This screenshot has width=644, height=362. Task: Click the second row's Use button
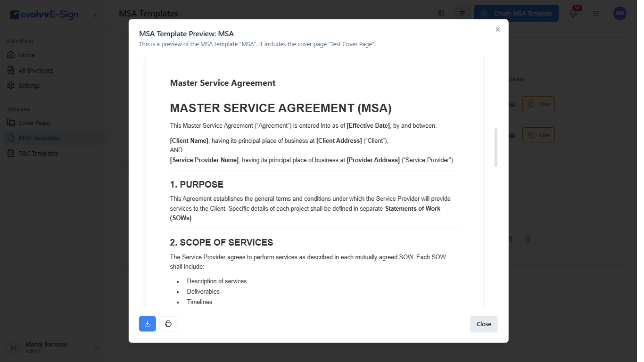click(x=538, y=135)
